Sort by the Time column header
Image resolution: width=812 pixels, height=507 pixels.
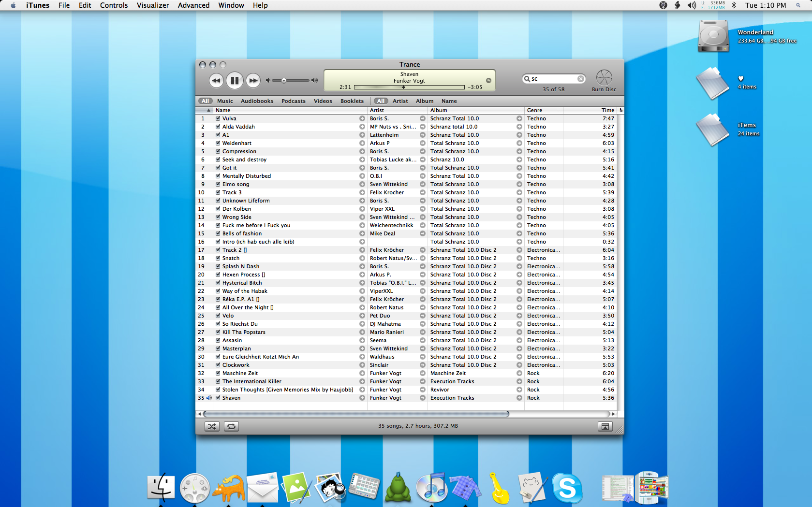pyautogui.click(x=590, y=110)
